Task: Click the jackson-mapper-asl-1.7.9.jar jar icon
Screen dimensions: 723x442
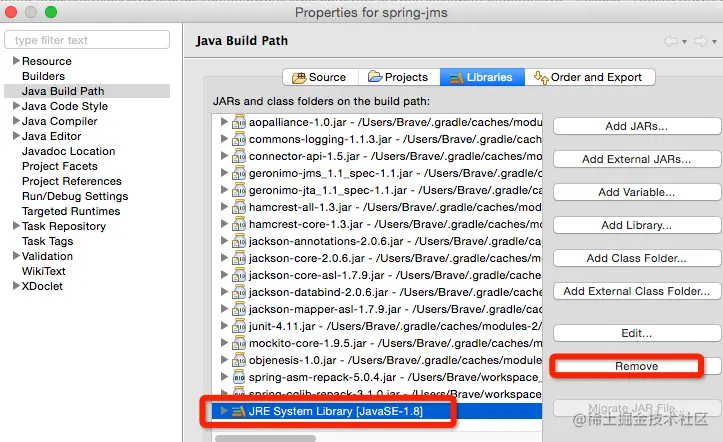Action: click(238, 309)
